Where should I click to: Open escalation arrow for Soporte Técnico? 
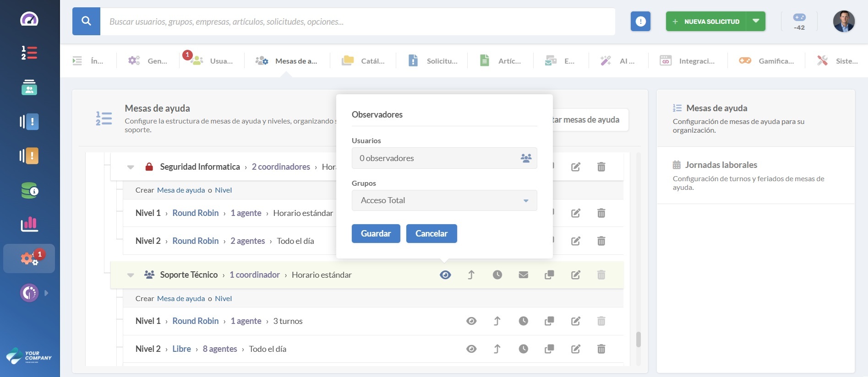471,275
